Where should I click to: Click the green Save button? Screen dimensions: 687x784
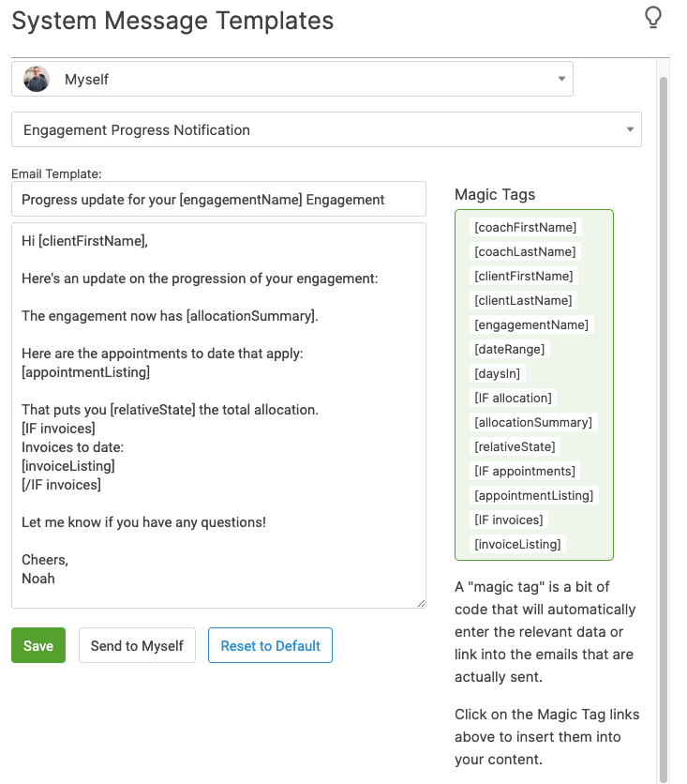(37, 645)
